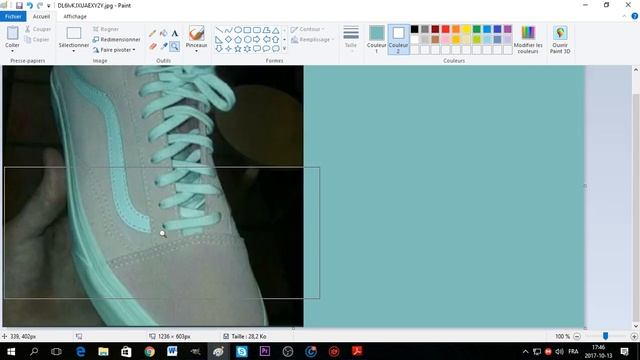
Task: Select the Pencil tool
Action: [x=153, y=34]
